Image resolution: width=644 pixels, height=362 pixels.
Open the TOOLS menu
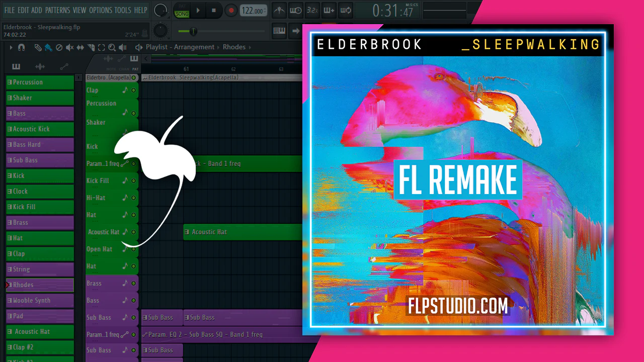[123, 10]
